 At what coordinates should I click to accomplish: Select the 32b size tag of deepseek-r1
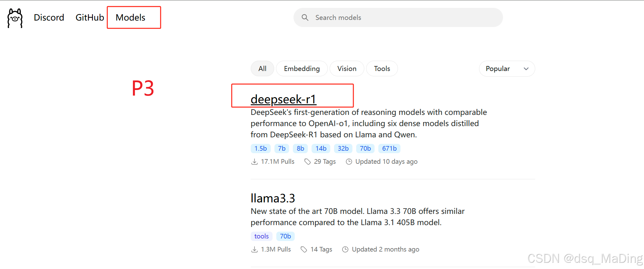pos(343,149)
